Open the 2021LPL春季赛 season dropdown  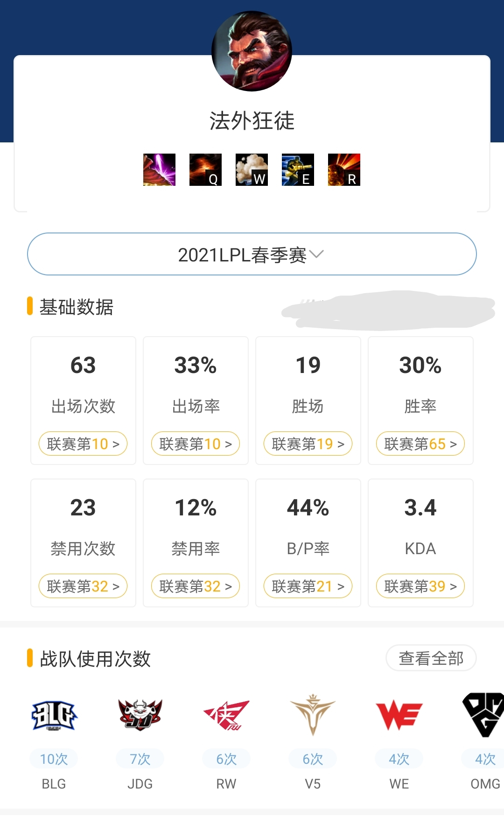point(252,254)
